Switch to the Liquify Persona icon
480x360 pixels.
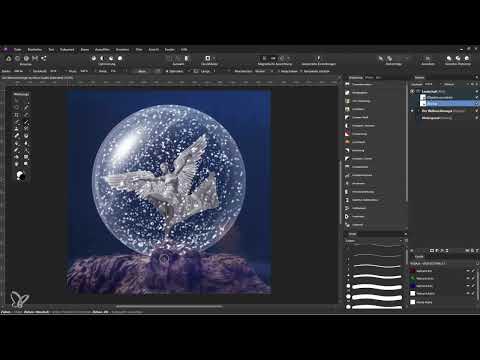pos(17,58)
